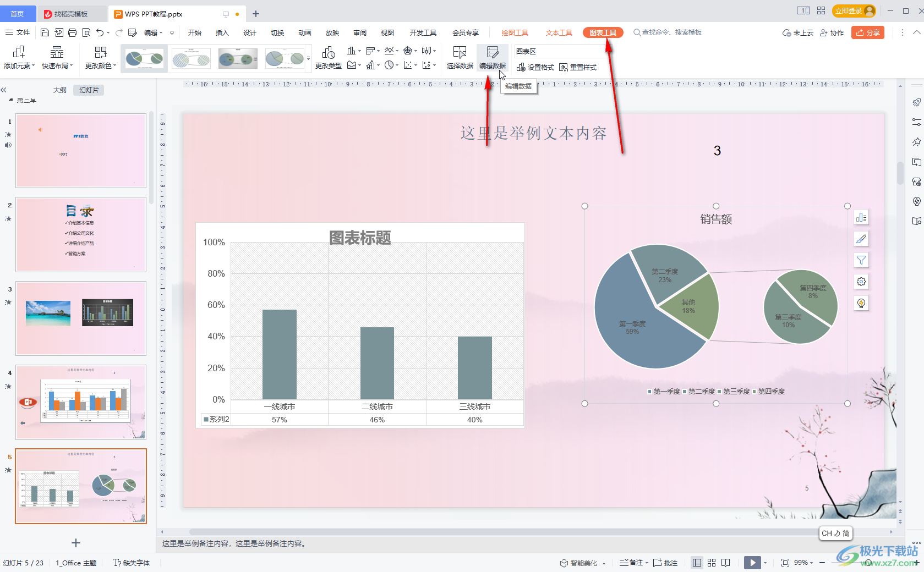Insert a line chart type icon
Viewport: 924px width, 572px height.
[x=389, y=51]
